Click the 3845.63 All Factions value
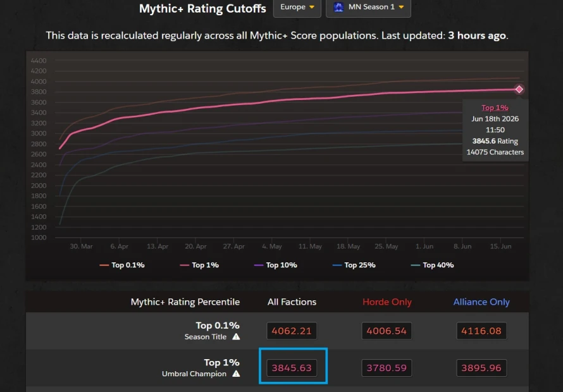The image size is (563, 392). coord(292,367)
